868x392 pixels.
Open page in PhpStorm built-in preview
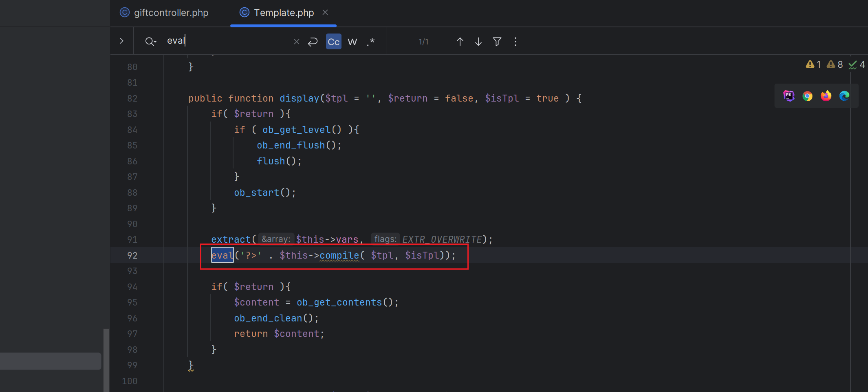789,96
